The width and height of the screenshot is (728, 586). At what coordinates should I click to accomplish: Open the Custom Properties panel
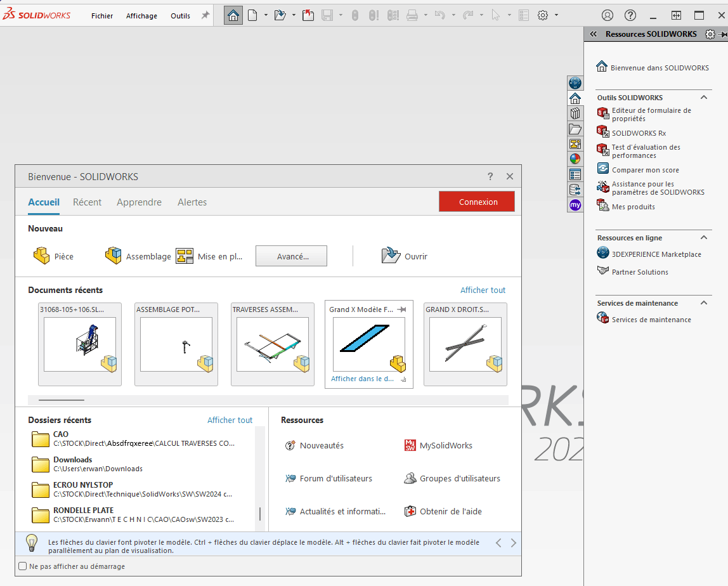click(x=575, y=174)
